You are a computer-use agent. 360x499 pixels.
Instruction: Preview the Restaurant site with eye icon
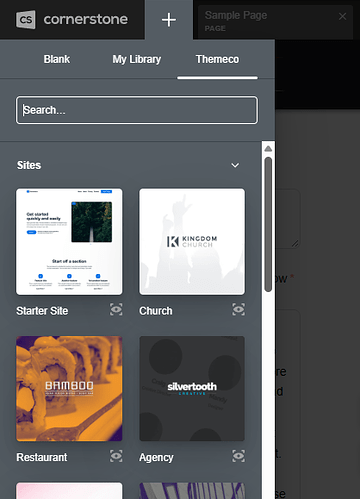tap(116, 456)
